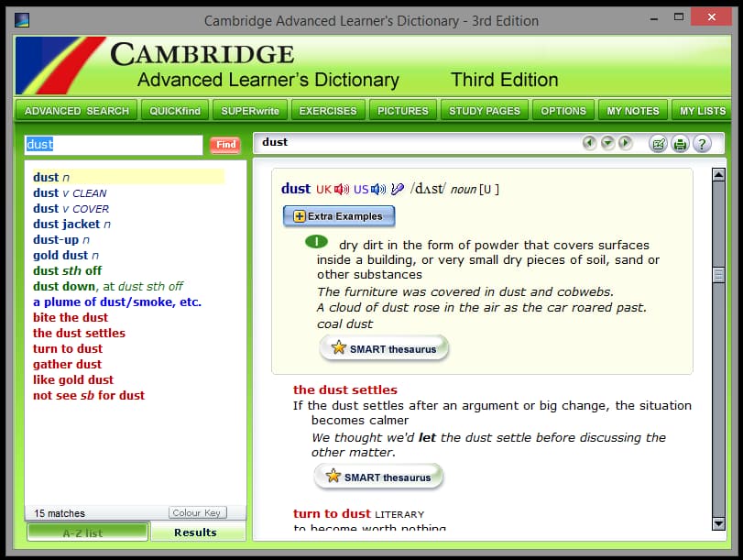Click the Find button

225,145
